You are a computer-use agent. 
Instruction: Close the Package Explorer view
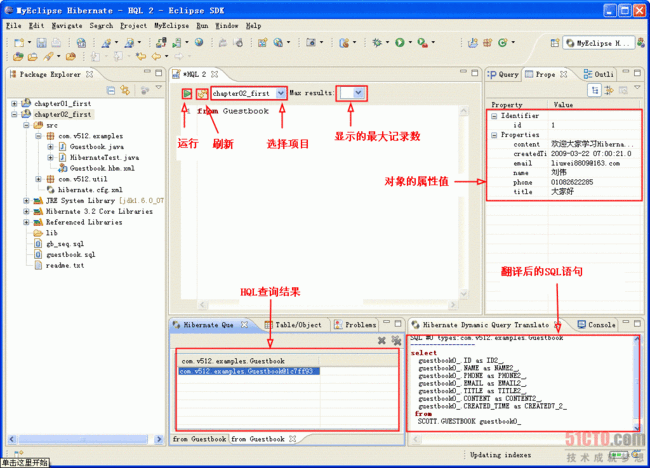click(x=89, y=74)
